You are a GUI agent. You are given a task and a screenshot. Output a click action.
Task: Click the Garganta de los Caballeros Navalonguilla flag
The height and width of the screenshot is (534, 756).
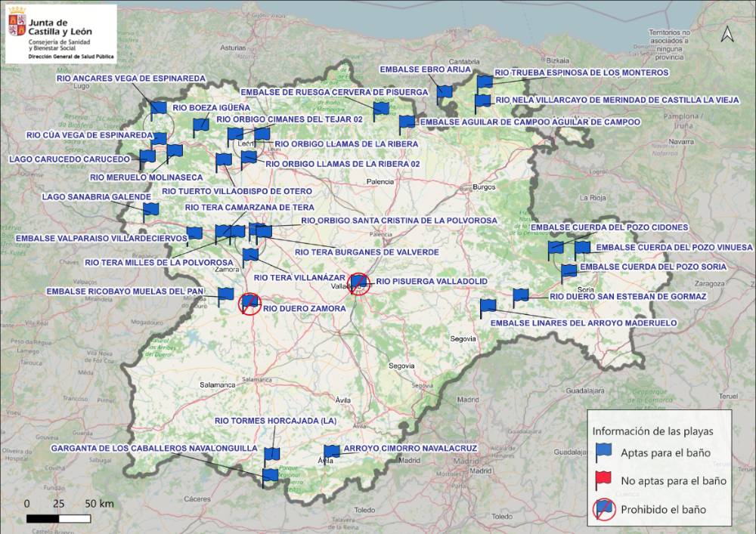(270, 478)
